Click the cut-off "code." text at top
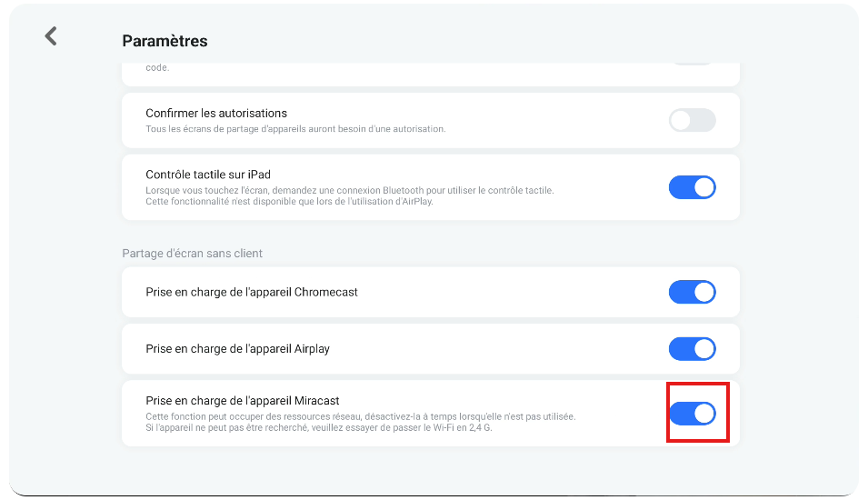868x500 pixels. click(157, 67)
